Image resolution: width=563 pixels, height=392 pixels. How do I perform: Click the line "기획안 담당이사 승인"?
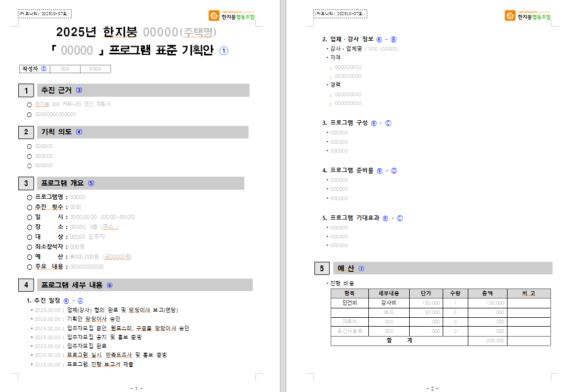94,319
